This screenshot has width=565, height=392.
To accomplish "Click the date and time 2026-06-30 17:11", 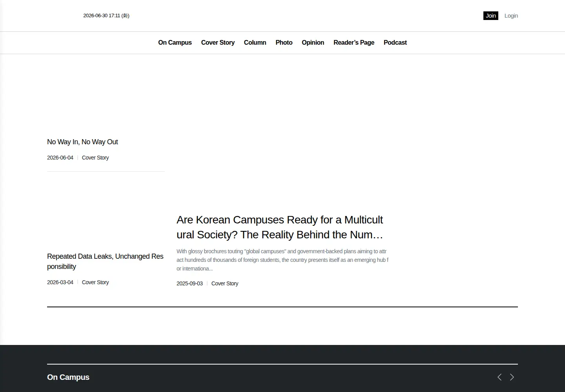I will click(x=106, y=16).
